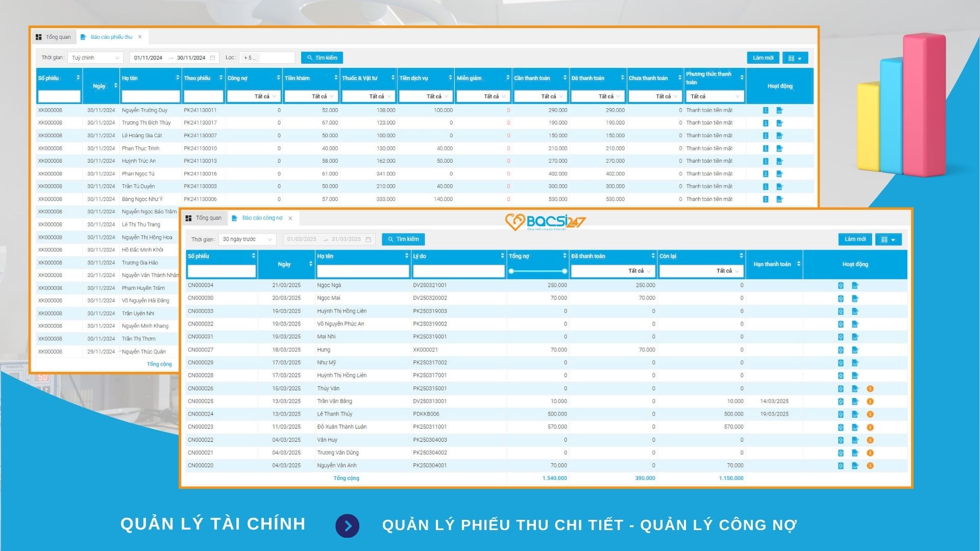View debt slip CN000028
The image size is (980, 551).
(x=841, y=375)
